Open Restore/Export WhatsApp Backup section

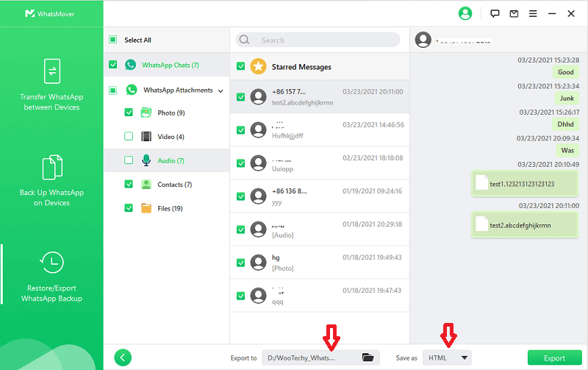pos(51,277)
